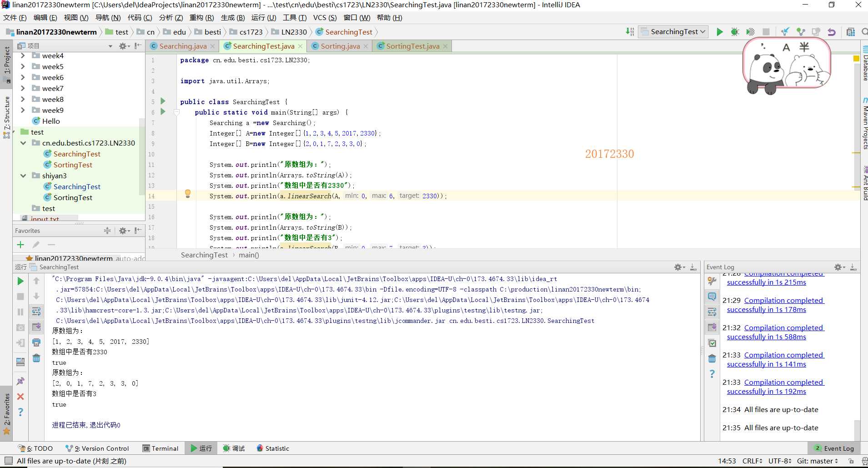Toggle soft-wrap in Run console
This screenshot has width=868, height=468.
coord(36,312)
